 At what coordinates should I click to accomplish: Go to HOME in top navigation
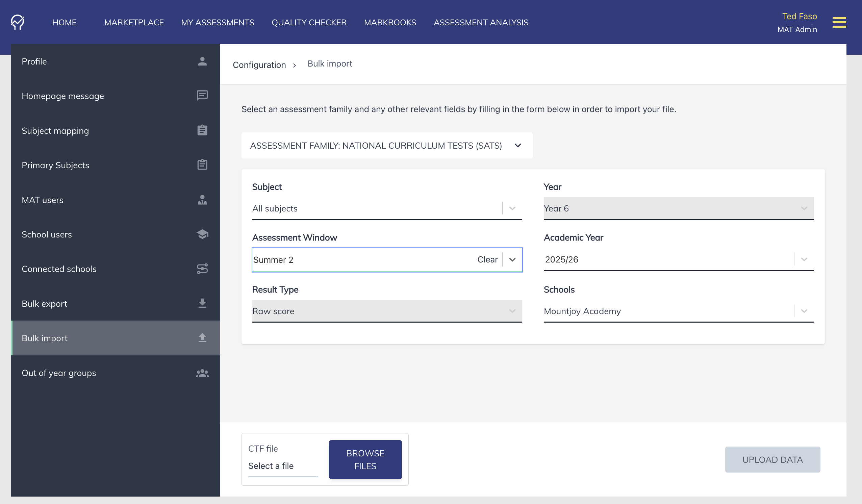point(64,22)
